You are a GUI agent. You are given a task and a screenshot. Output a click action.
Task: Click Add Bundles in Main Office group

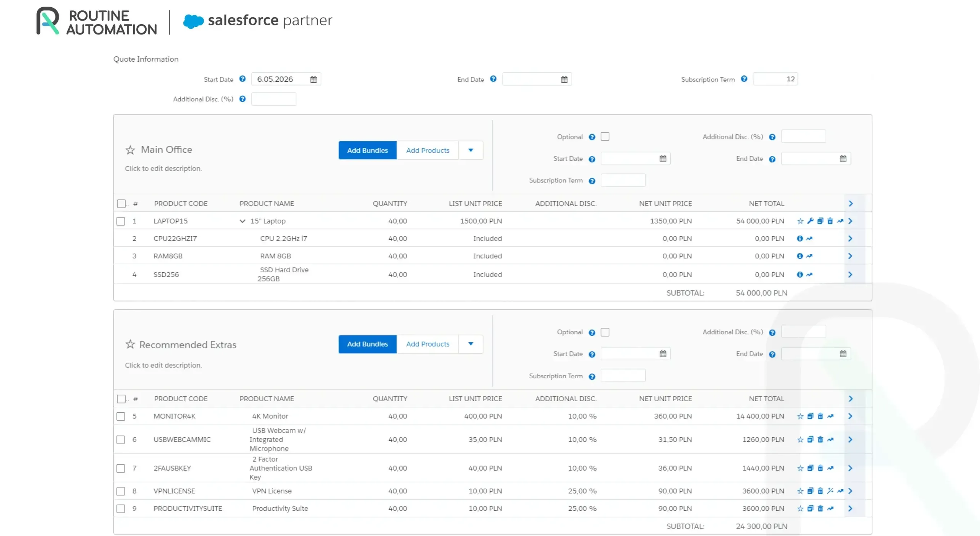pyautogui.click(x=367, y=150)
